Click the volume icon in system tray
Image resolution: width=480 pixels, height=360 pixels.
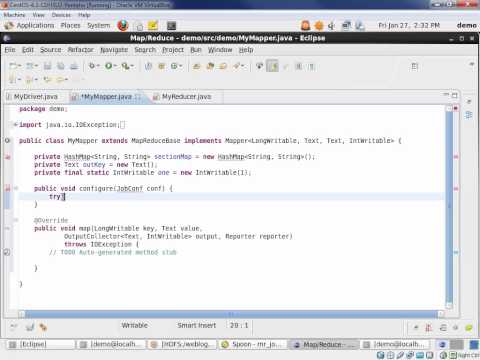click(331, 26)
